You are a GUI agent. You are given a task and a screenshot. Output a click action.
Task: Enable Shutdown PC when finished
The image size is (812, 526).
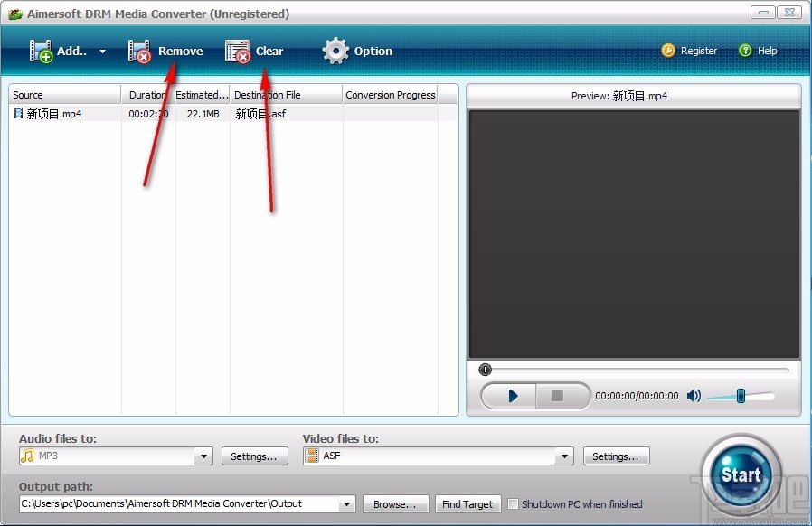coord(514,503)
